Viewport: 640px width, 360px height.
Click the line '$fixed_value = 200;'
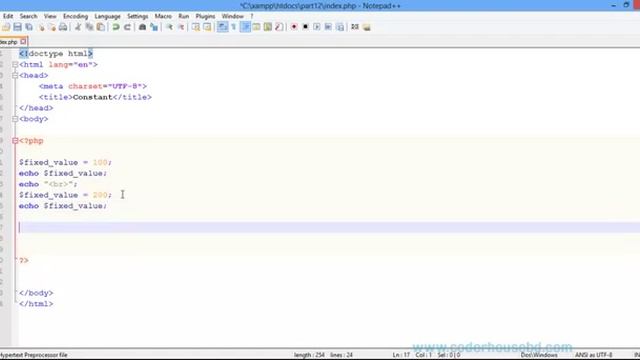tap(65, 195)
